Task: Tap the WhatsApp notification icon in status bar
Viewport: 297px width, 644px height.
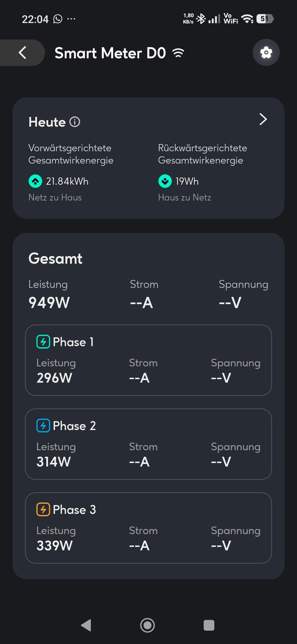Action: tap(58, 19)
